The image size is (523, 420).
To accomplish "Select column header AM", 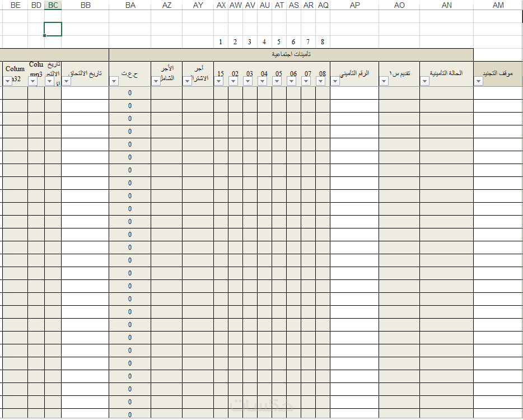I will pyautogui.click(x=498, y=5).
